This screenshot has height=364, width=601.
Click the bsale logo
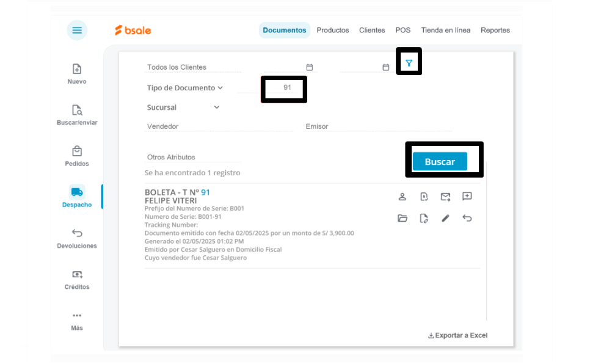pyautogui.click(x=133, y=31)
